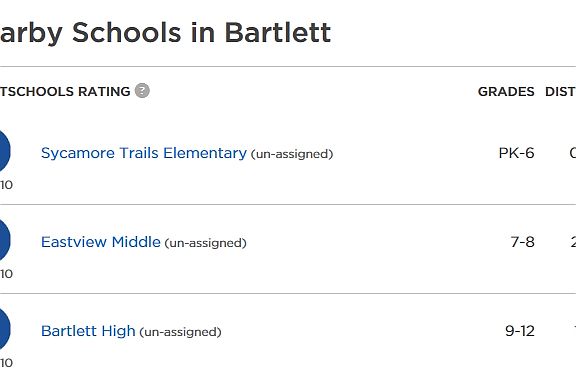Click the blue rating circle for Eastview Middle
576x381 pixels.
click(5, 240)
